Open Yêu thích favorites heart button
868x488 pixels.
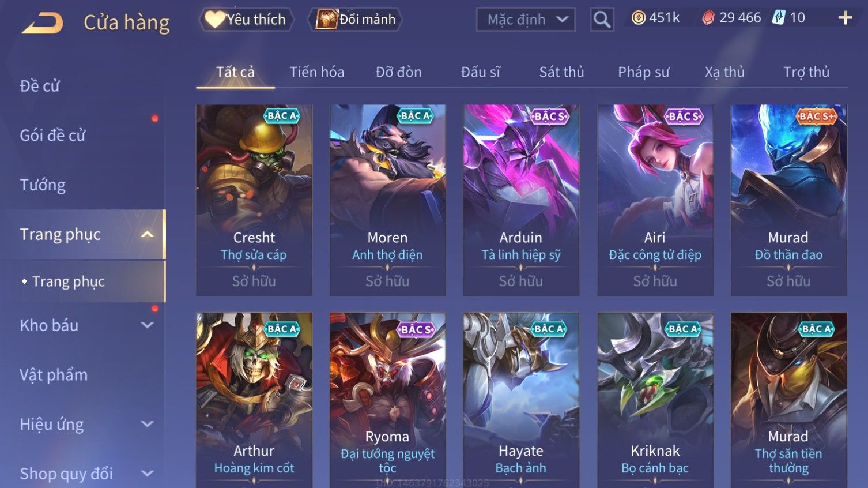click(247, 20)
